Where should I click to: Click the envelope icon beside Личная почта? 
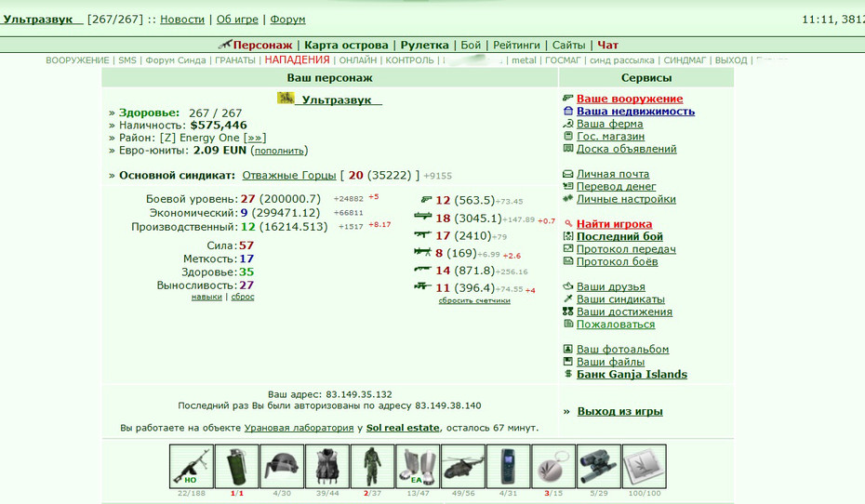[x=567, y=174]
